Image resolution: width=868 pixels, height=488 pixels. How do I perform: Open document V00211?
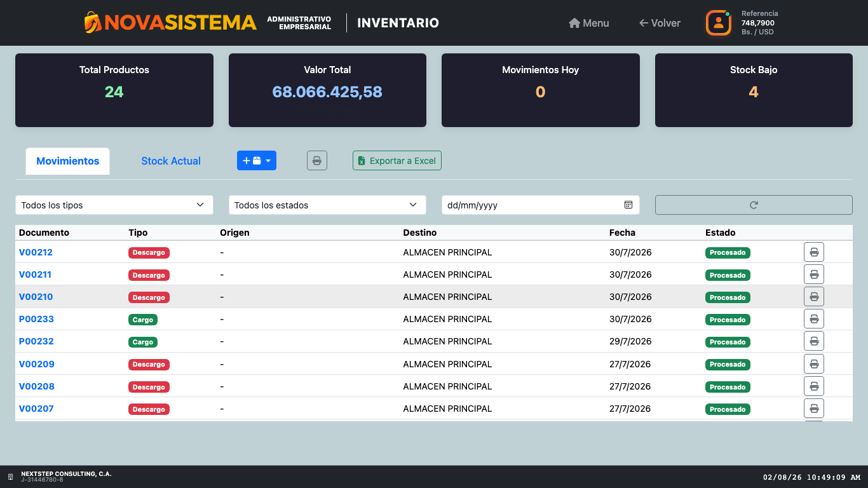click(x=35, y=274)
